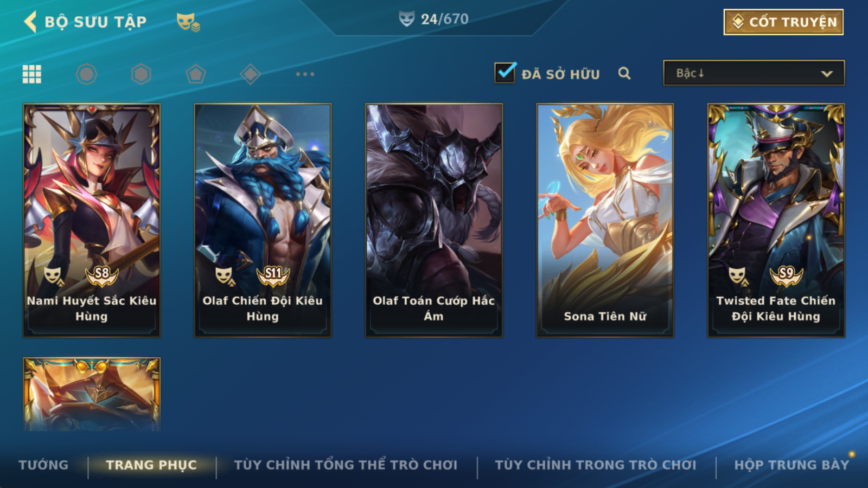Uncheck the Đã Sở Hữu owned filter
868x488 pixels.
click(x=505, y=72)
